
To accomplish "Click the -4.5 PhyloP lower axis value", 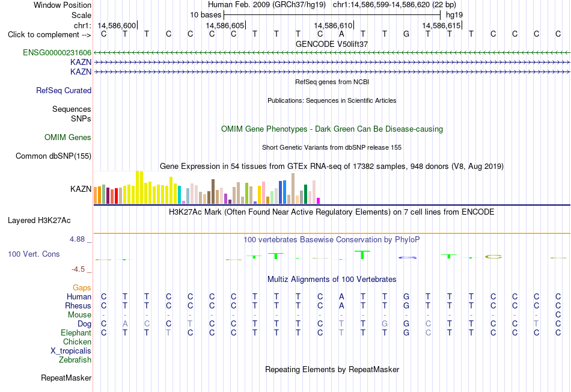I will pos(78,269).
